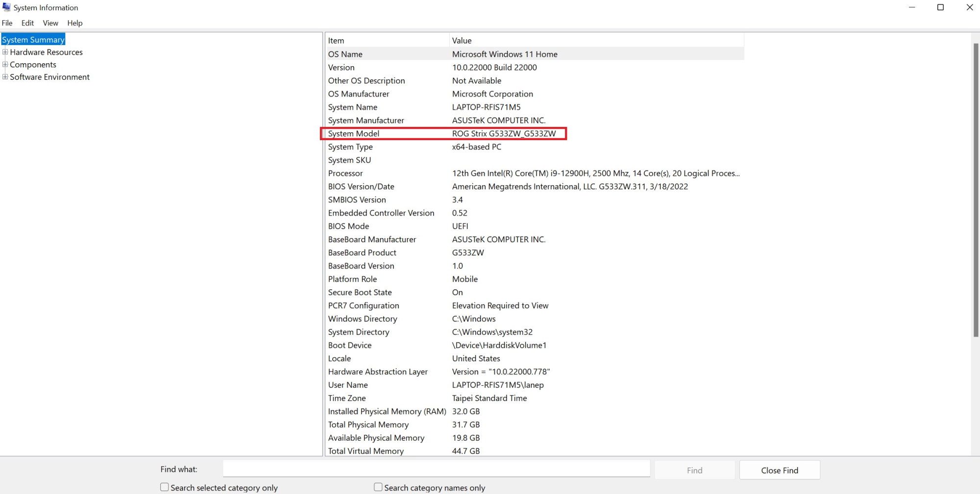This screenshot has height=494, width=980.
Task: Select the Installed Physical Memory (RAM) row
Action: (x=535, y=412)
